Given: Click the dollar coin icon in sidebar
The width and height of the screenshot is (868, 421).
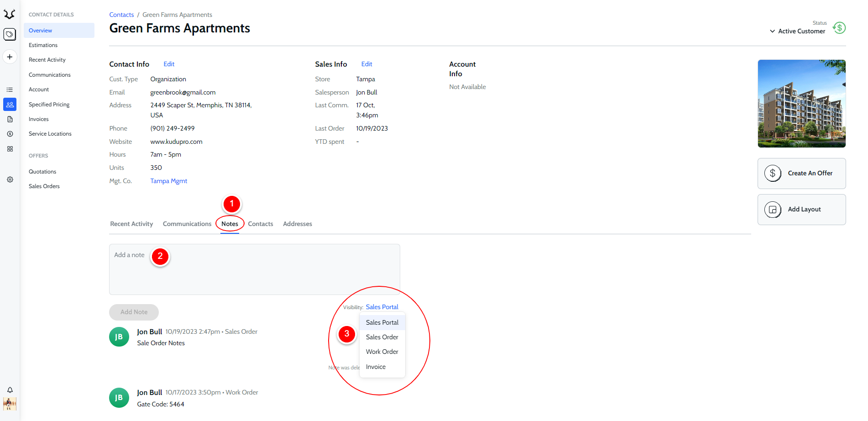Looking at the screenshot, I should click(10, 134).
